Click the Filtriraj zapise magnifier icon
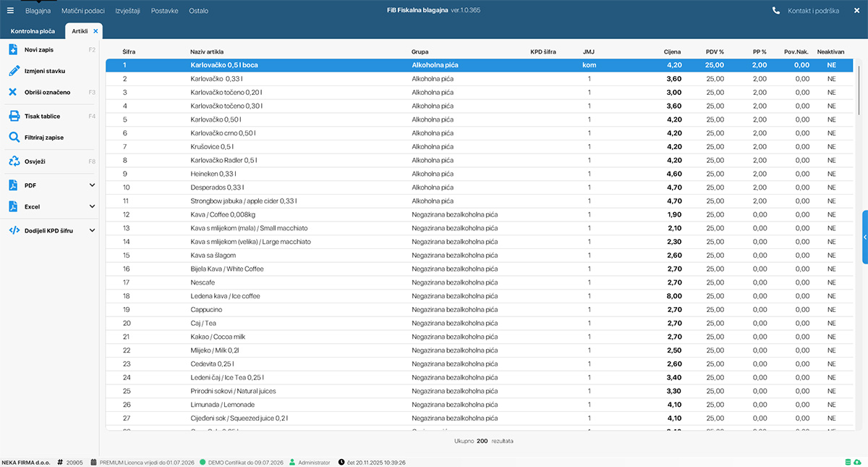This screenshot has height=467, width=868. pos(13,137)
